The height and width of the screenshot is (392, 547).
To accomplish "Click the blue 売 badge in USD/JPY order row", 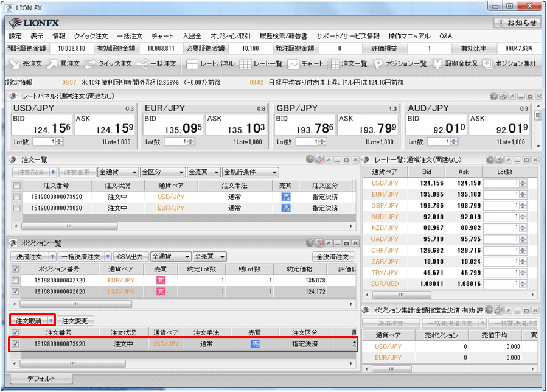I will (x=286, y=197).
